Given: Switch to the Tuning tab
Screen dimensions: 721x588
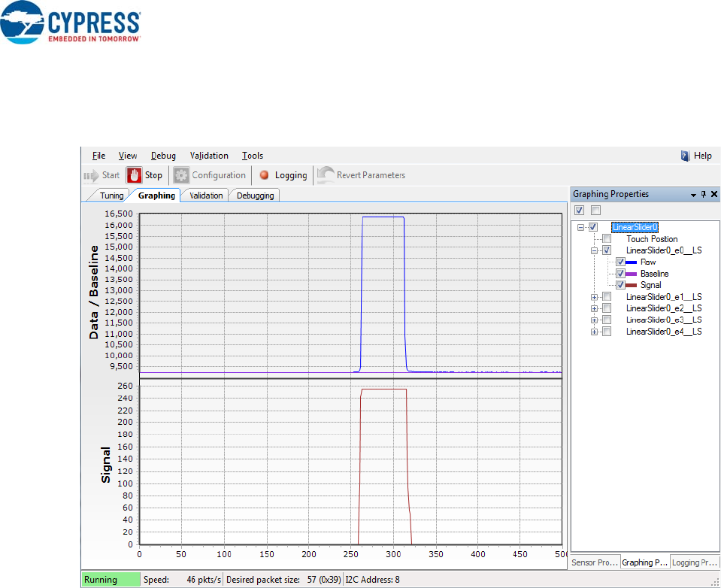Looking at the screenshot, I should (x=111, y=195).
